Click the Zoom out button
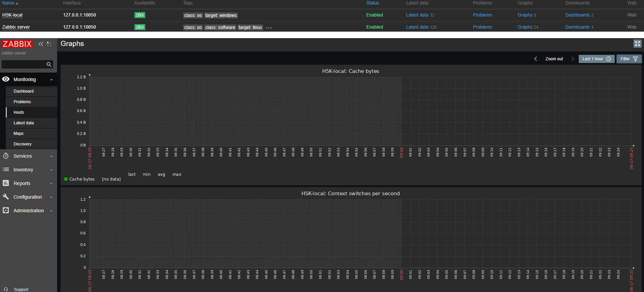Screen dimensions: 644x292 (554, 59)
